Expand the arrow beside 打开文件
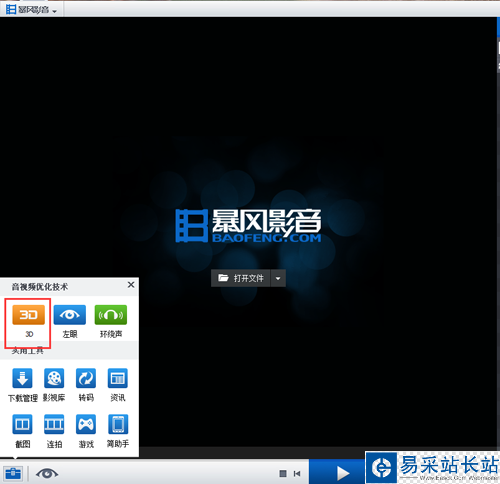This screenshot has height=484, width=500. tap(278, 278)
